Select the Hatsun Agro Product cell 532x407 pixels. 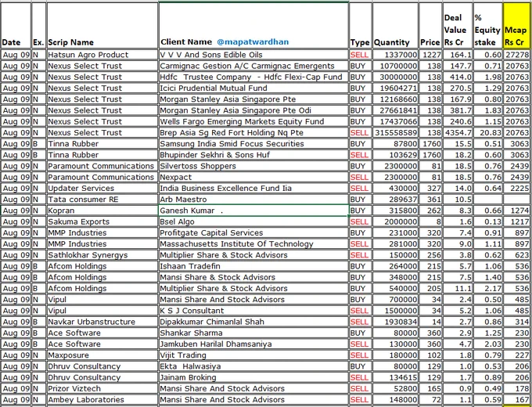click(x=102, y=55)
